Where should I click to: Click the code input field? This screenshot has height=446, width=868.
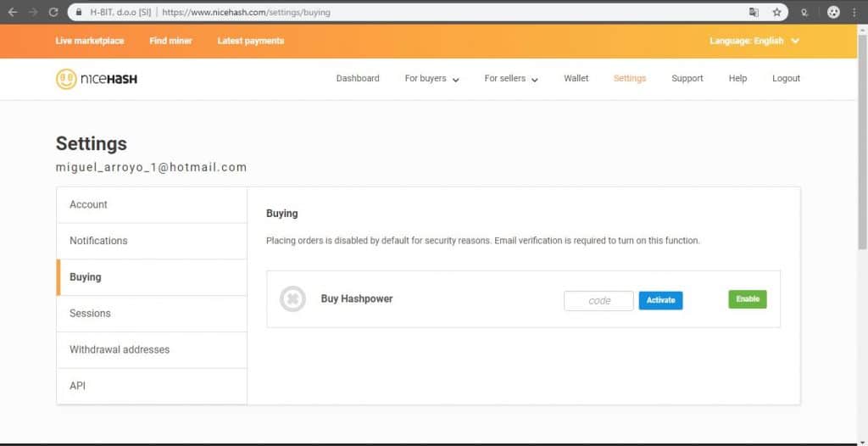[x=598, y=301]
